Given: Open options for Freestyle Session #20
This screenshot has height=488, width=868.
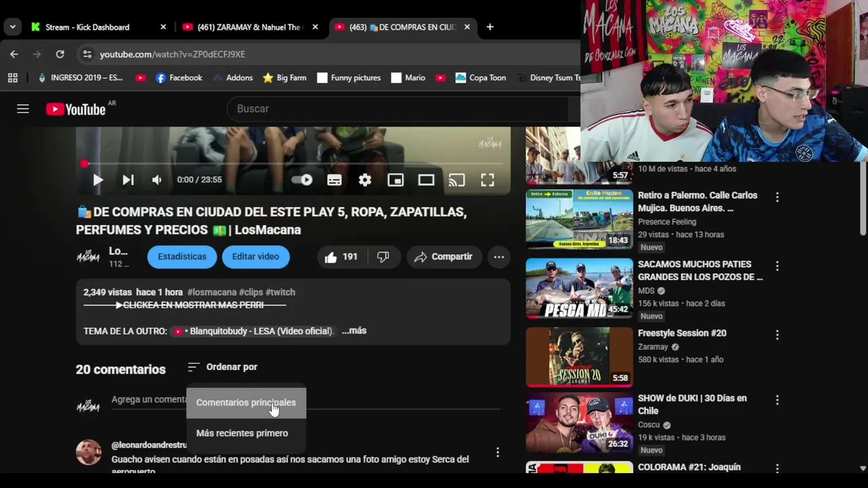Looking at the screenshot, I should click(777, 335).
